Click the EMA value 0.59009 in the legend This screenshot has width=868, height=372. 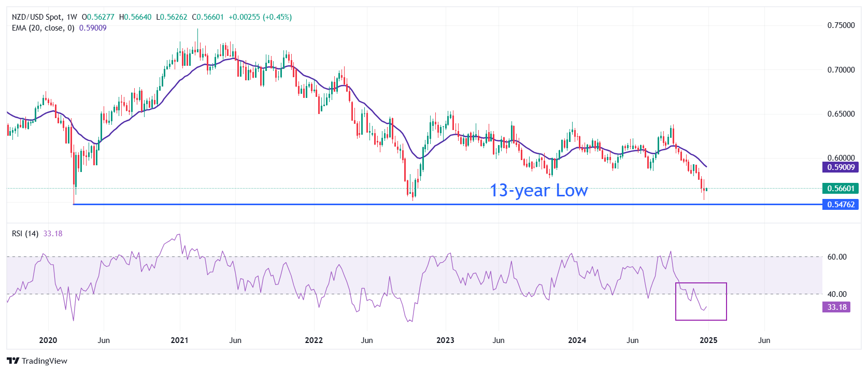tap(93, 28)
